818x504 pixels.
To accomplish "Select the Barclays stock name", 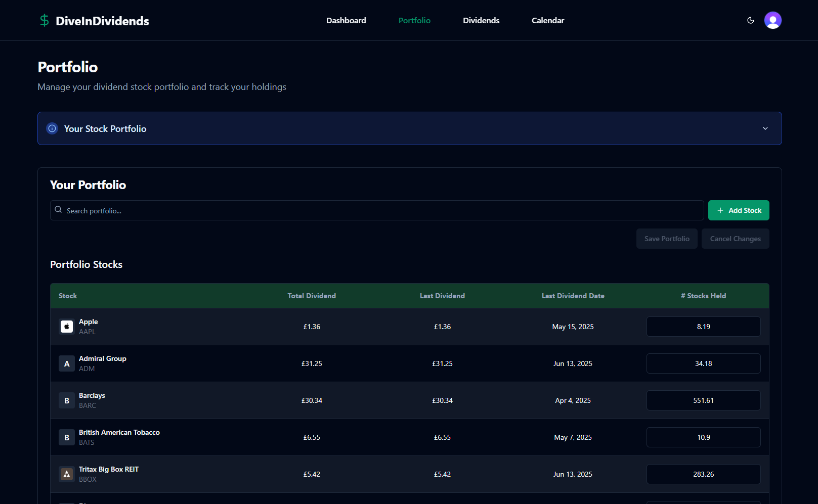I will point(92,395).
